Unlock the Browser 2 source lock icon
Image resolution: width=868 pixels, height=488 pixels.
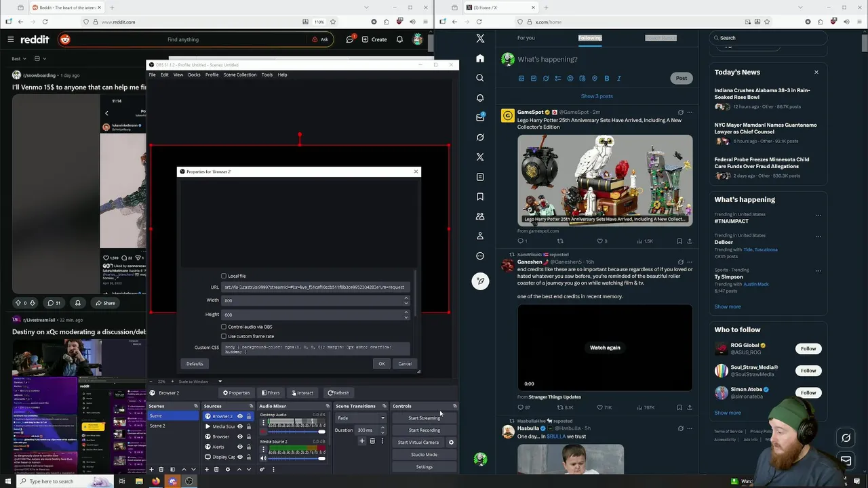tap(249, 416)
